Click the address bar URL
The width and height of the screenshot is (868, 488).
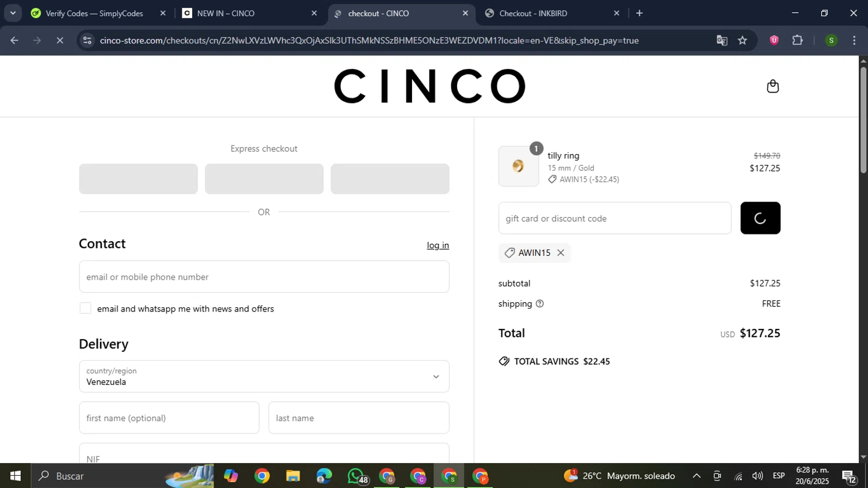(369, 41)
